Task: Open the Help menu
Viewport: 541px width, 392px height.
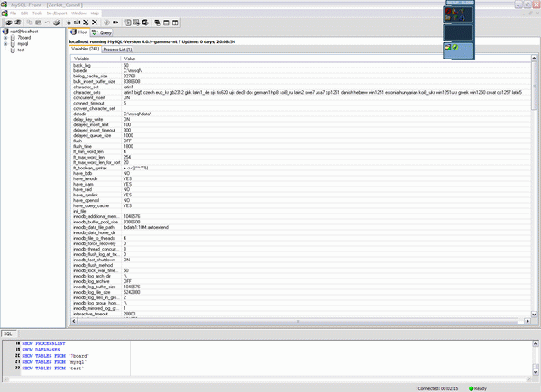Action: coord(95,14)
